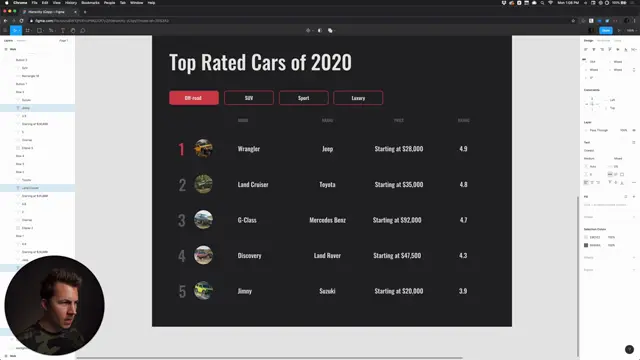640x360 pixels.
Task: Open blend mode Pass Through dropdown
Action: click(x=599, y=130)
